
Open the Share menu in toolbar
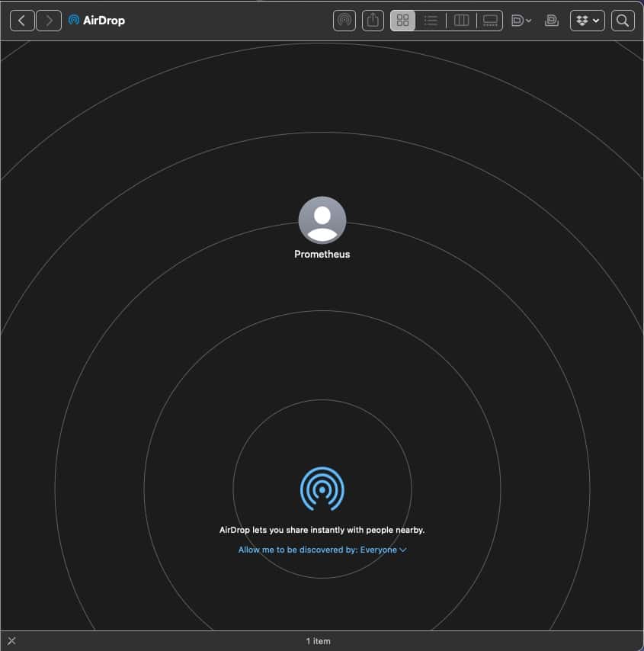[x=373, y=21]
